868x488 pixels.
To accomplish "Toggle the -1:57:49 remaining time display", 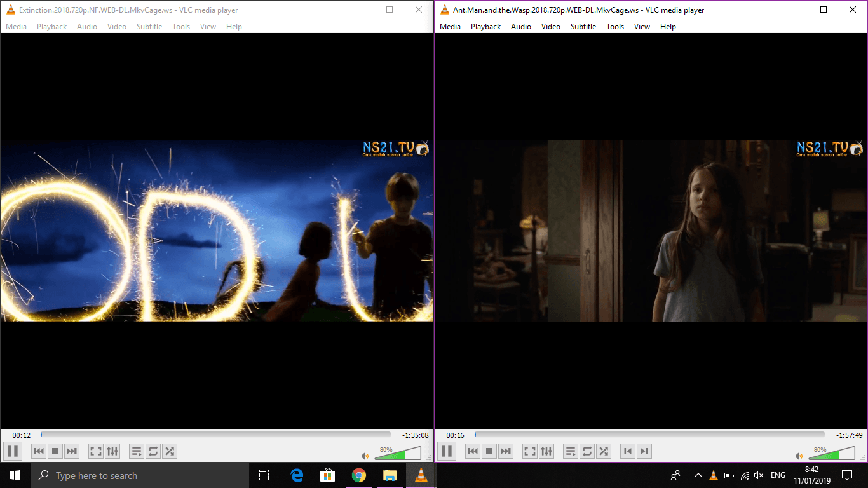I will point(849,435).
